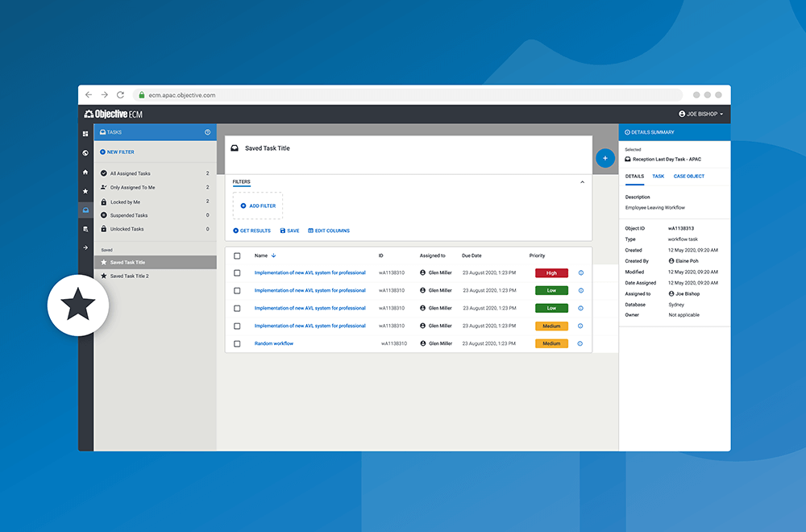Image resolution: width=806 pixels, height=532 pixels.
Task: Switch to the Task tab in details
Action: pos(658,176)
